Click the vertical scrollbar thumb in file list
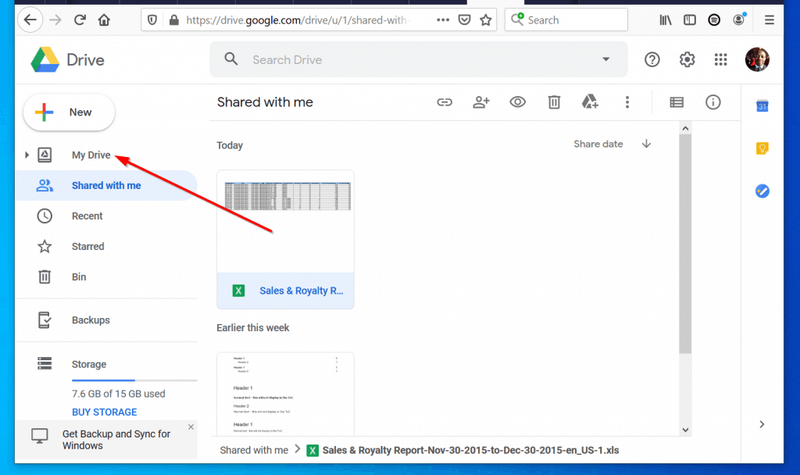Viewport: 800px width, 475px height. click(x=685, y=244)
